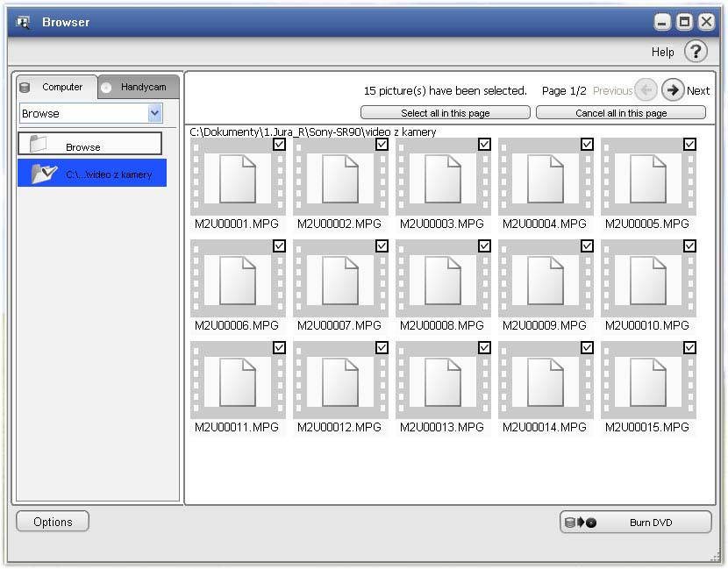Go to the next page arrow
This screenshot has height=569, width=728.
(x=673, y=90)
